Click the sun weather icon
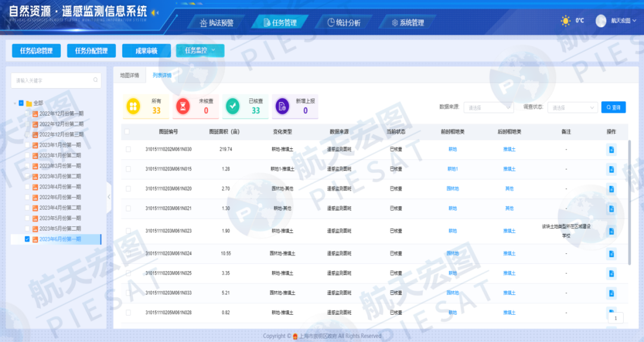 [565, 21]
